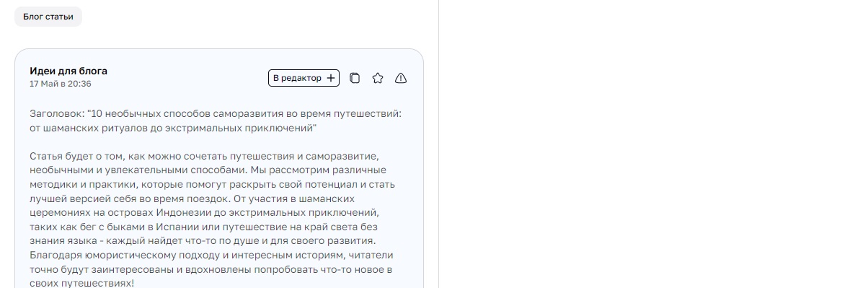Viewport: 868px width, 288px height.
Task: Open result in editor via "В редактор" button
Action: 304,78
